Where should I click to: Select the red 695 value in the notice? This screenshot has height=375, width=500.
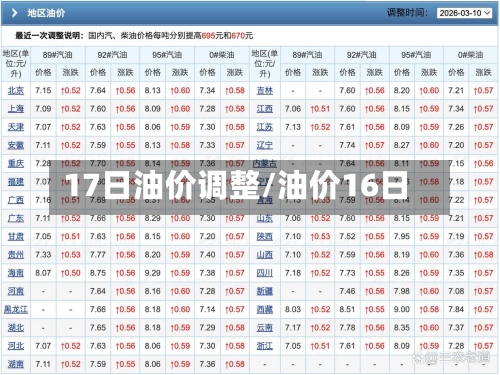point(208,36)
